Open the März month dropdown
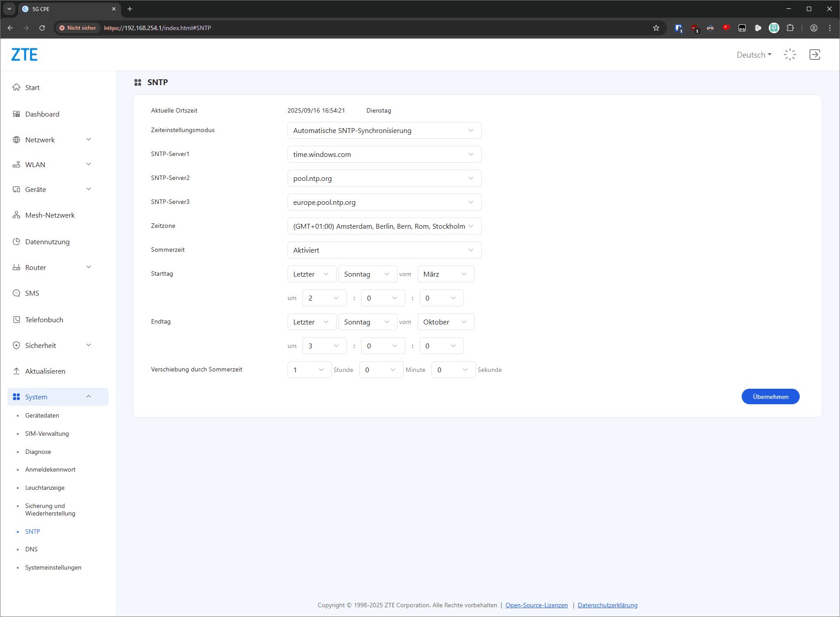 coord(446,274)
